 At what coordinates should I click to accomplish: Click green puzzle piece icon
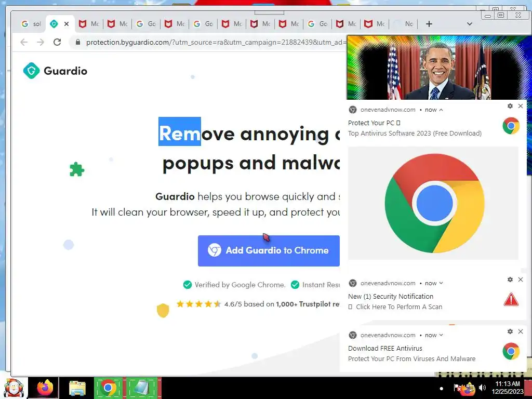[77, 169]
